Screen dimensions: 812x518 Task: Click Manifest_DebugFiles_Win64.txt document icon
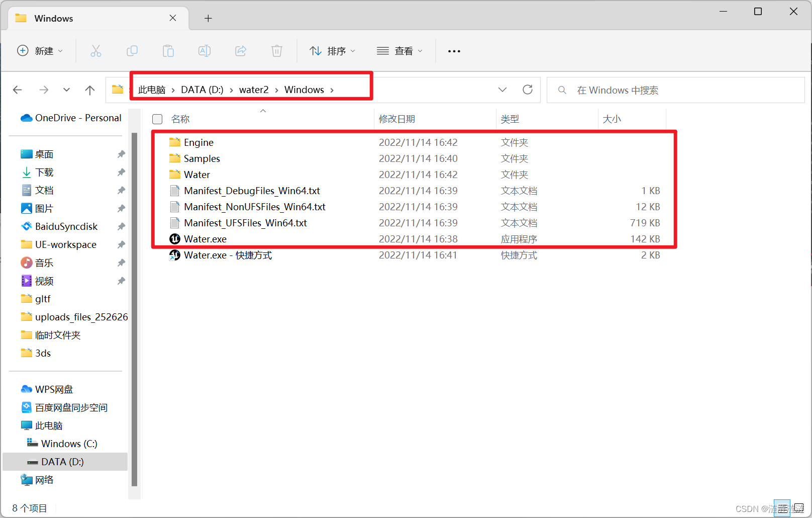(175, 191)
